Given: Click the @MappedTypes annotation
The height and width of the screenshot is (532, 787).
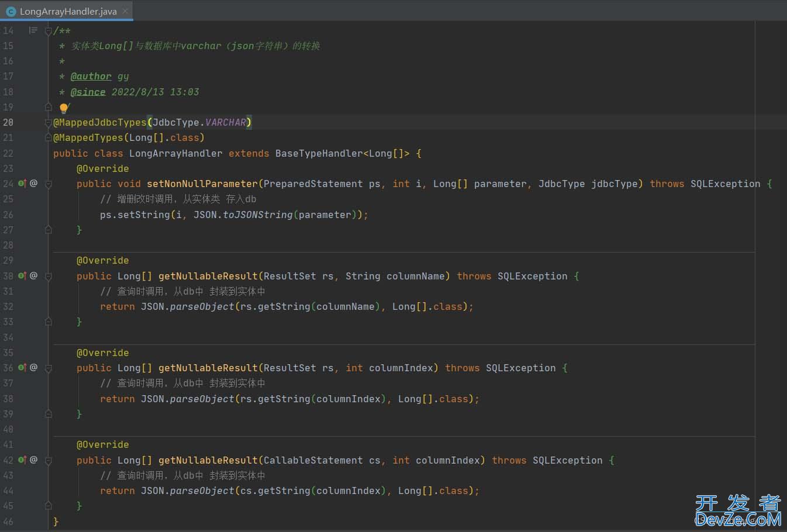Looking at the screenshot, I should point(88,137).
